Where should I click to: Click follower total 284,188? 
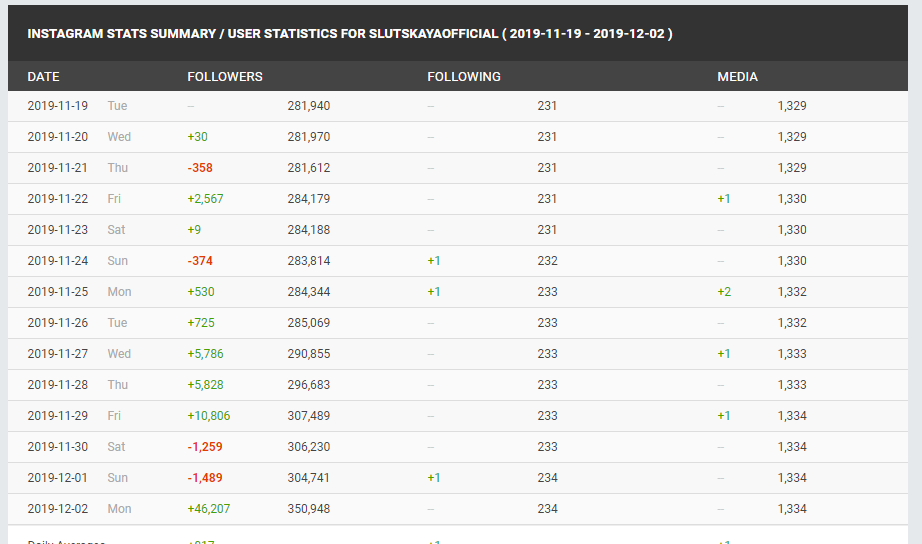coord(309,230)
